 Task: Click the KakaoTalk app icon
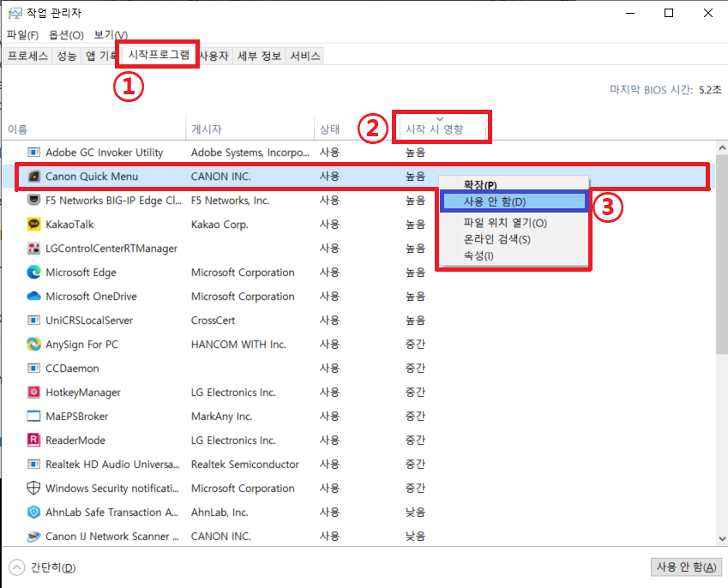coord(33,225)
